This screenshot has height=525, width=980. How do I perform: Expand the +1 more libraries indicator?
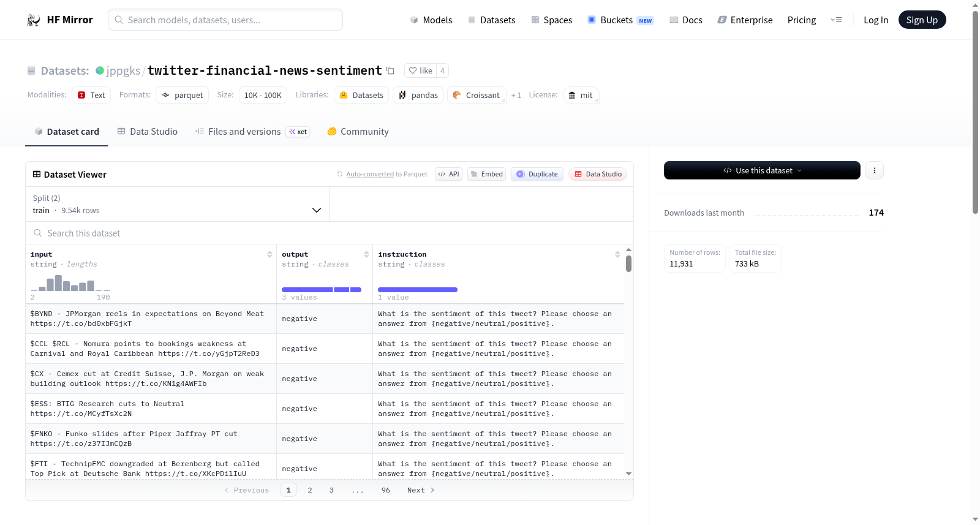[x=516, y=95]
